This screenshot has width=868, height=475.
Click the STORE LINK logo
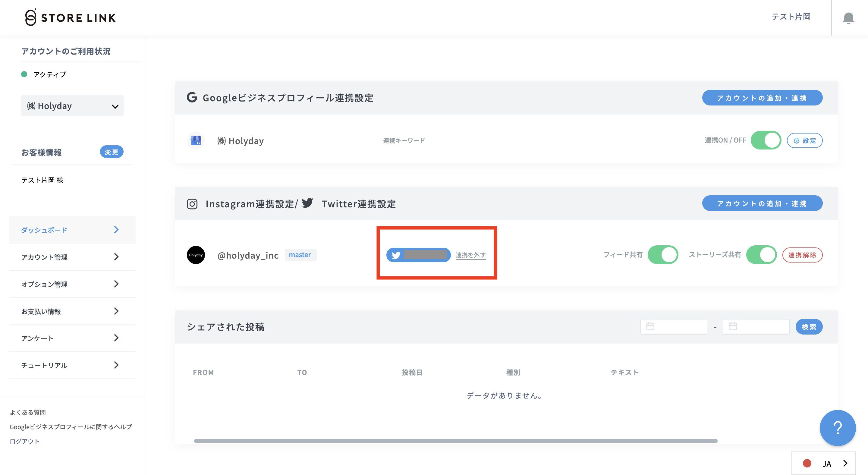tap(70, 17)
